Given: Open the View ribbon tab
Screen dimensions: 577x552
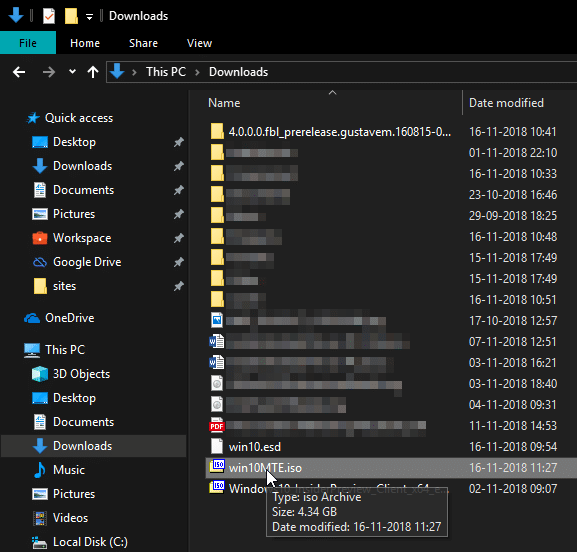Looking at the screenshot, I should (x=199, y=43).
